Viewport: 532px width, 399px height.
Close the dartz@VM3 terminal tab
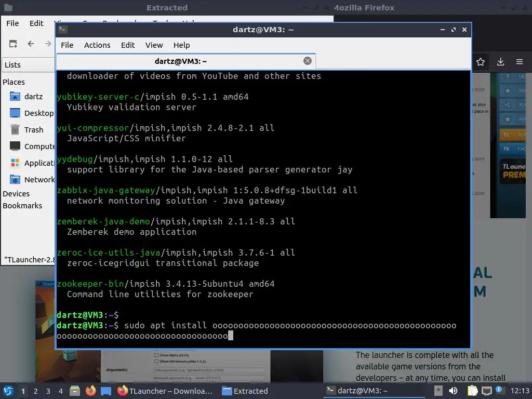308,61
